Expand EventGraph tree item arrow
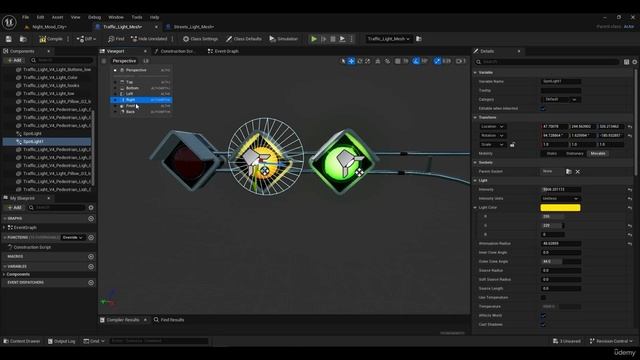 point(4,228)
